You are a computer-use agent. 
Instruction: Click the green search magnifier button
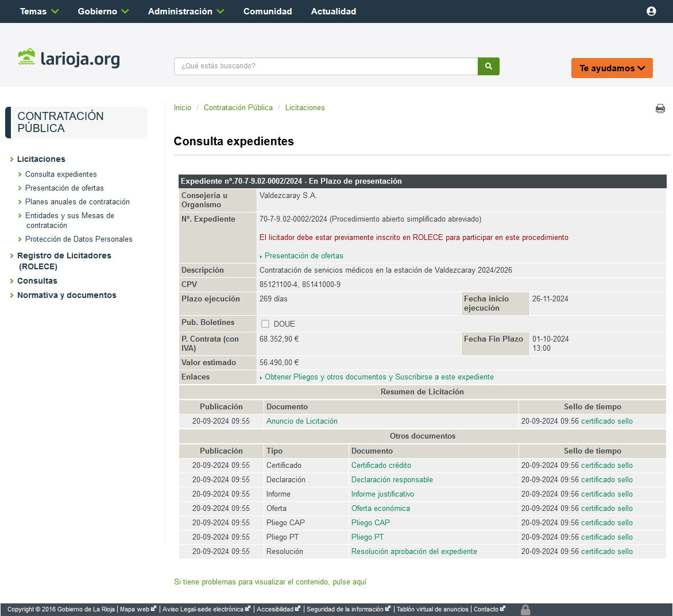[488, 66]
